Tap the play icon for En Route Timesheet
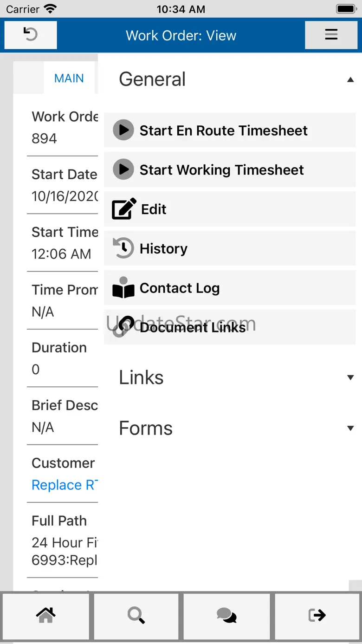362x644 pixels. point(123,130)
